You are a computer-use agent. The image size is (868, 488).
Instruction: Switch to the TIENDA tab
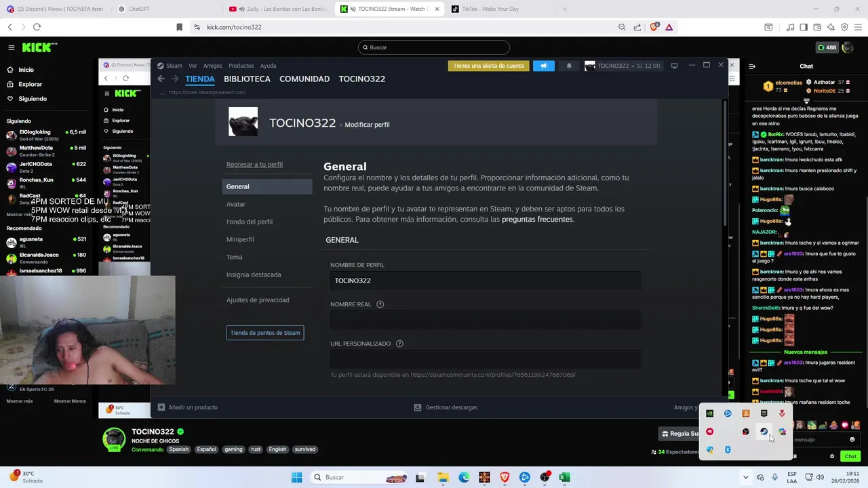[199, 79]
